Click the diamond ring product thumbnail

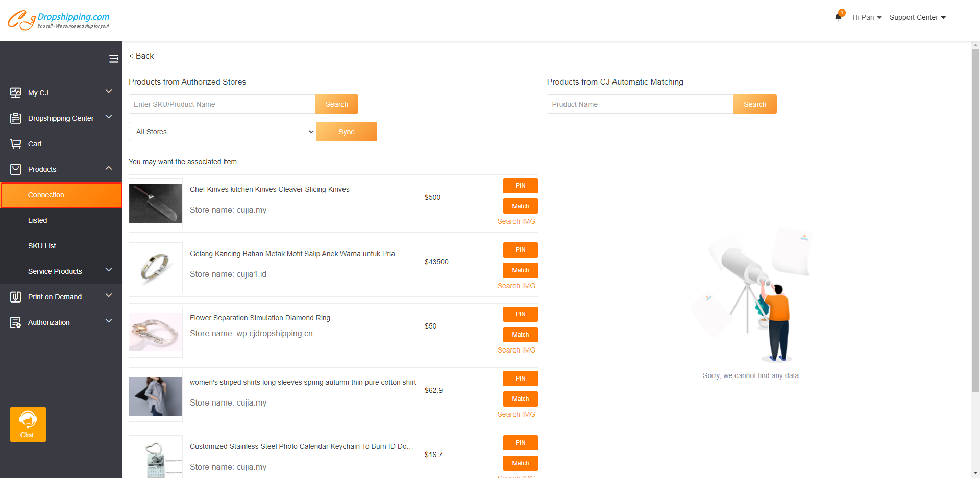(156, 332)
